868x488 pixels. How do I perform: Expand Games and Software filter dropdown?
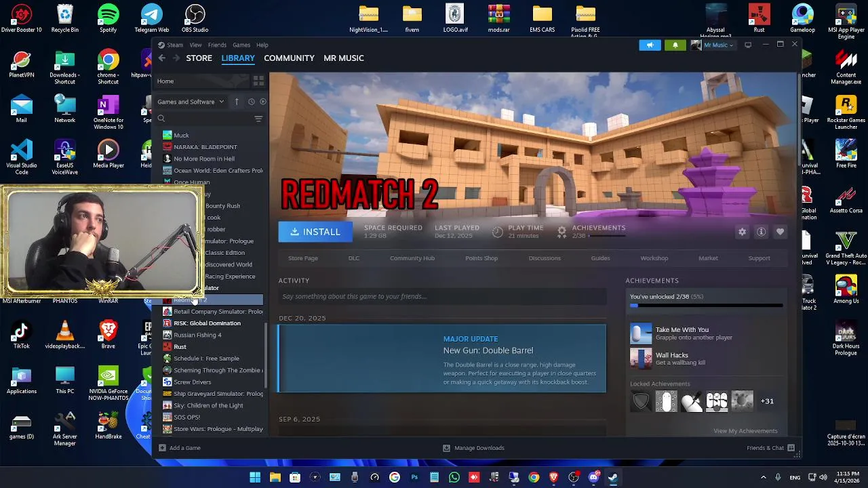pyautogui.click(x=191, y=102)
